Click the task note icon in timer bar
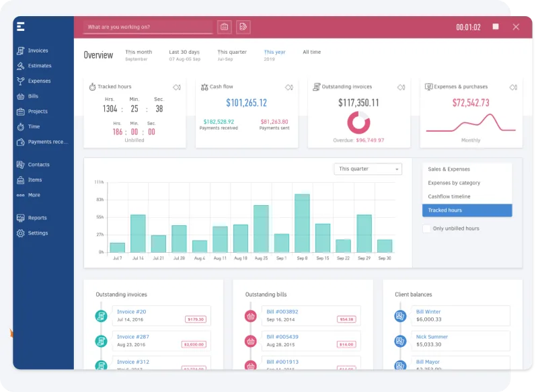The width and height of the screenshot is (538, 392). pyautogui.click(x=243, y=27)
